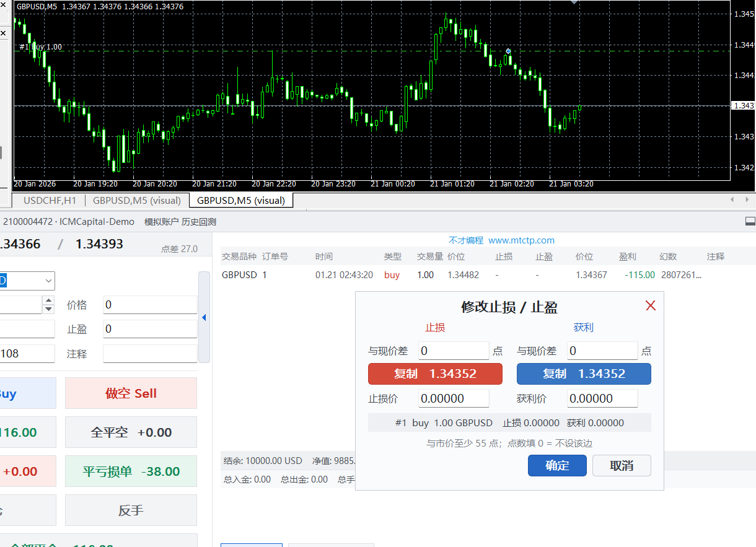Click the 交易品种 column header
This screenshot has width=756, height=547.
point(239,256)
